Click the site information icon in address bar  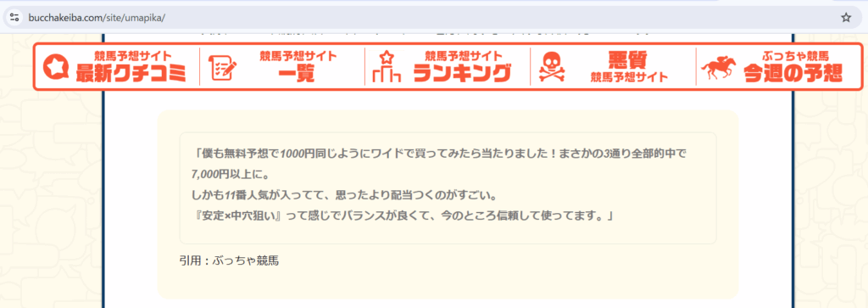(15, 17)
